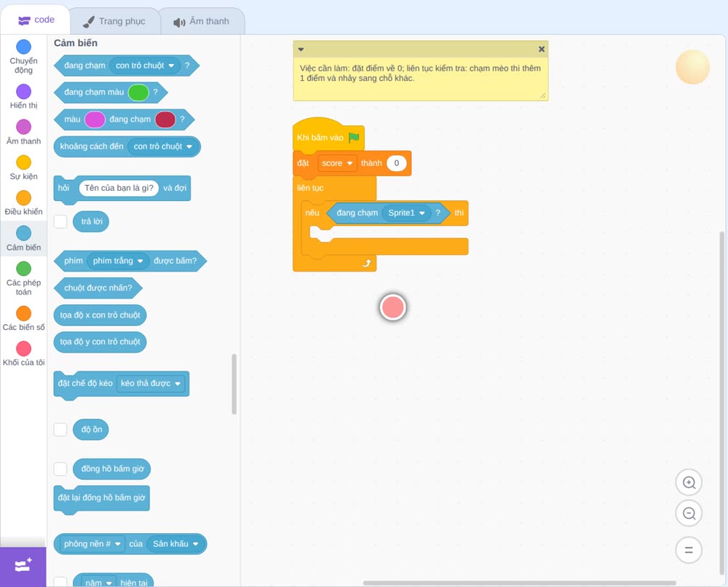
Task: Click the Tên của bạn là gì? input
Action: coord(119,188)
